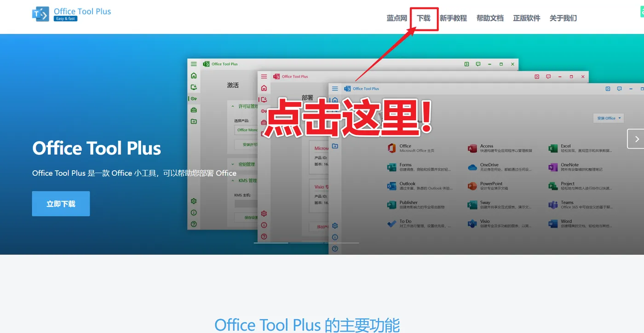Launch the Office app icon
Viewport: 644px width, 333px height.
(x=392, y=148)
